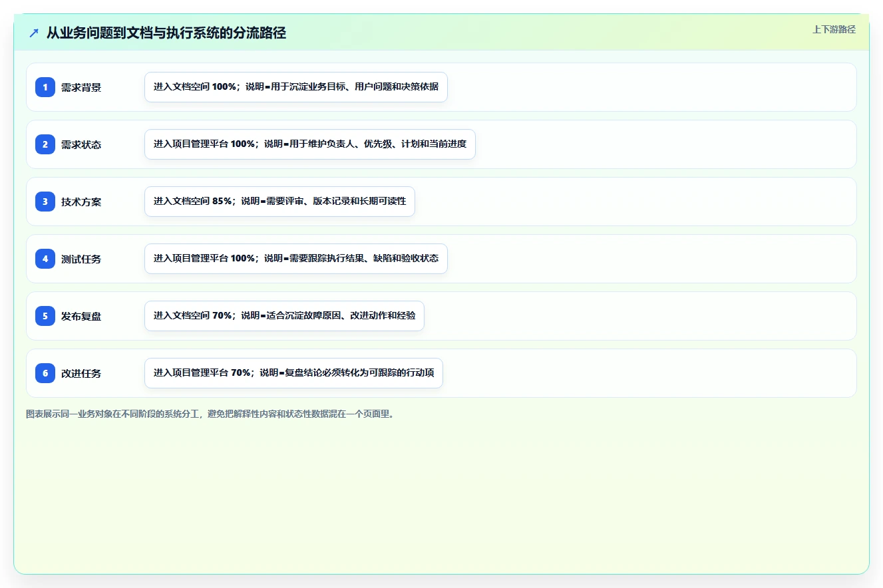Screen dimensions: 883x588
Task: Click the 需求背景 step label
Action: [81, 87]
